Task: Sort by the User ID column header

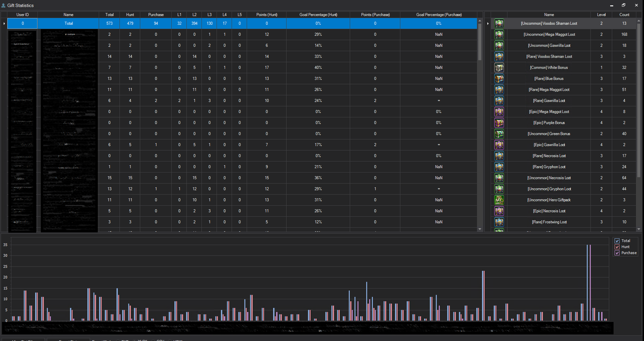Action: (x=22, y=15)
